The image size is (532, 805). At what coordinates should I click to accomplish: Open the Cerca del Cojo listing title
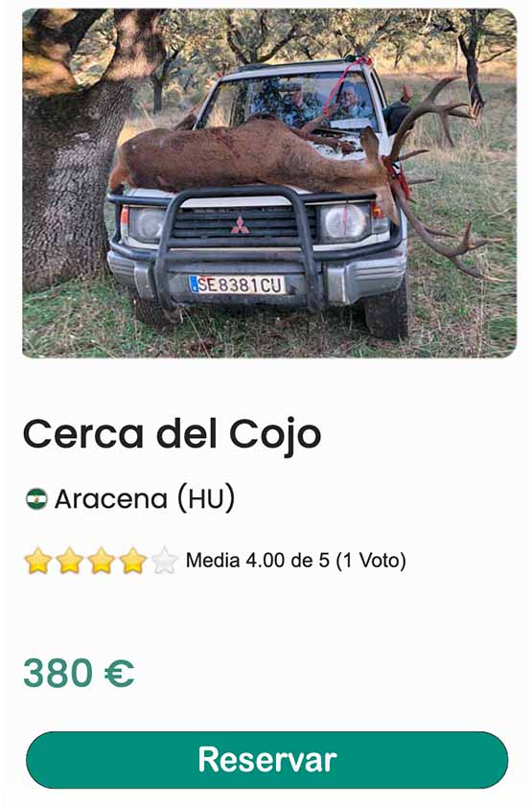[172, 434]
